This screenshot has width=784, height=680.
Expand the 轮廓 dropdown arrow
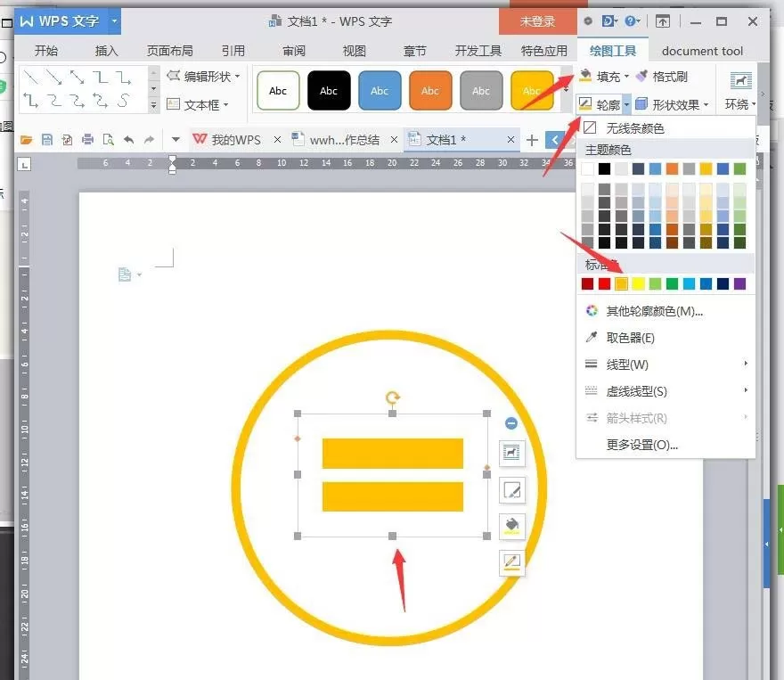626,104
